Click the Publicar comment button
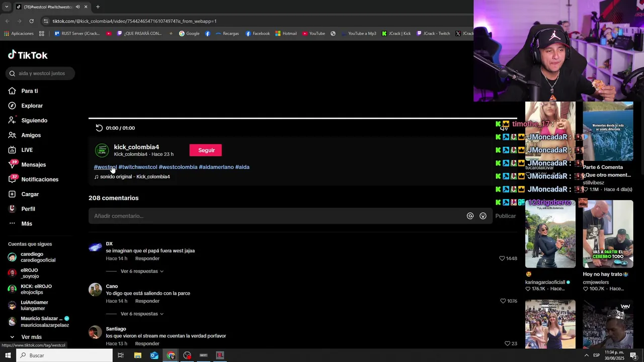644x362 pixels. tap(506, 216)
